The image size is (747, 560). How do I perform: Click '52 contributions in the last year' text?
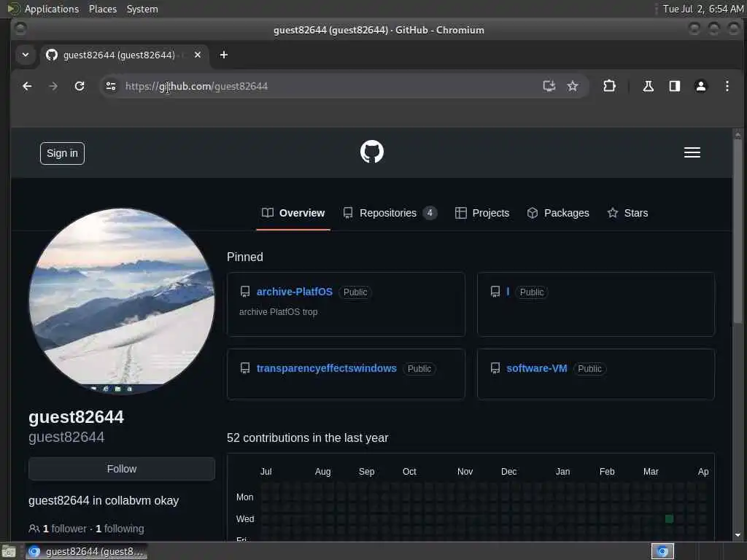tap(307, 437)
